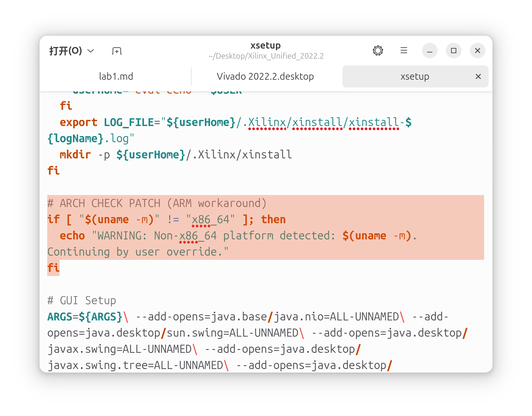Open the 打开(O) file menu
Screen dimensions: 532x416
[72, 51]
